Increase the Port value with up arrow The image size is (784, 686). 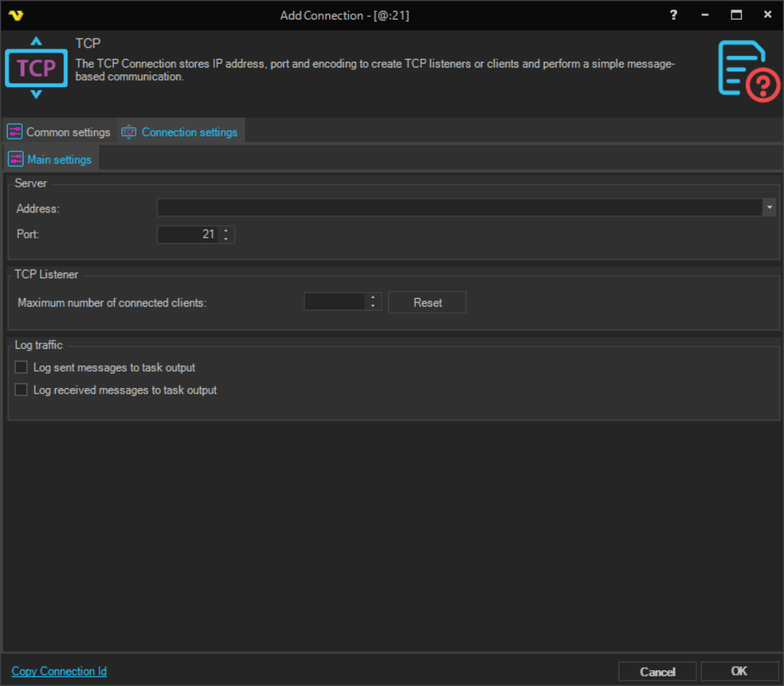[x=227, y=230]
